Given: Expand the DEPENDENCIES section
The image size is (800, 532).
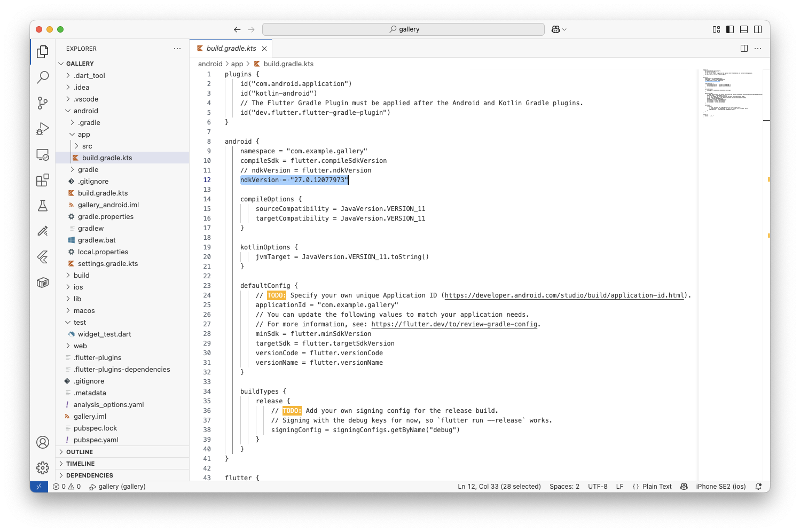Looking at the screenshot, I should click(122, 475).
